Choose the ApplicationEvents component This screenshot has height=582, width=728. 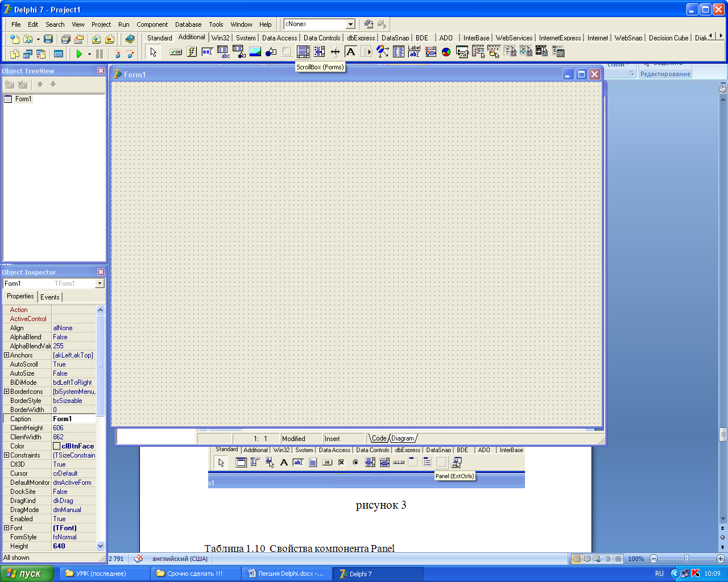point(383,52)
